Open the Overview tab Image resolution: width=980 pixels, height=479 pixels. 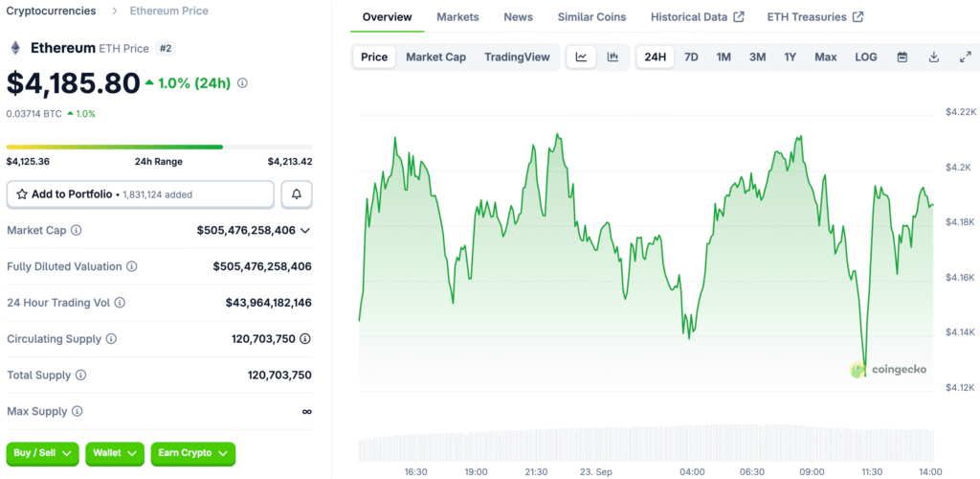[x=388, y=17]
